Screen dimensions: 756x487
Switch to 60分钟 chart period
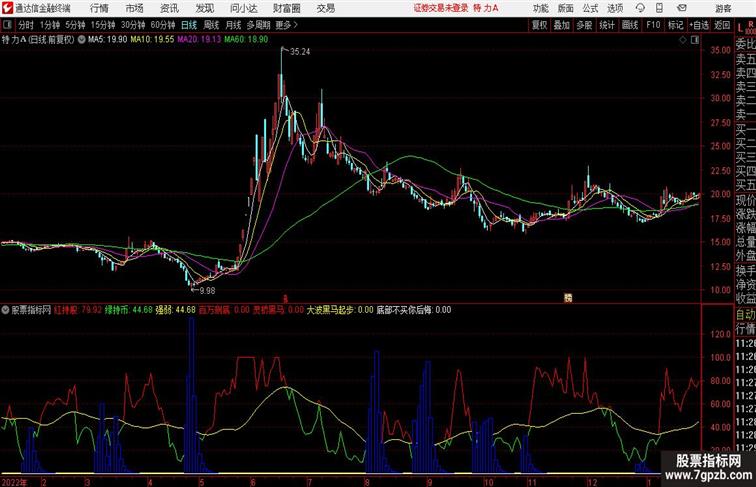(163, 25)
